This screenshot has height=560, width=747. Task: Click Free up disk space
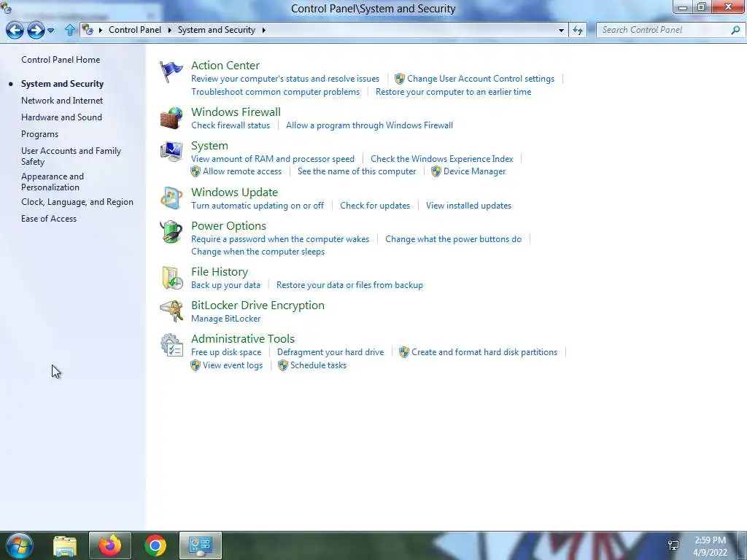(x=226, y=352)
